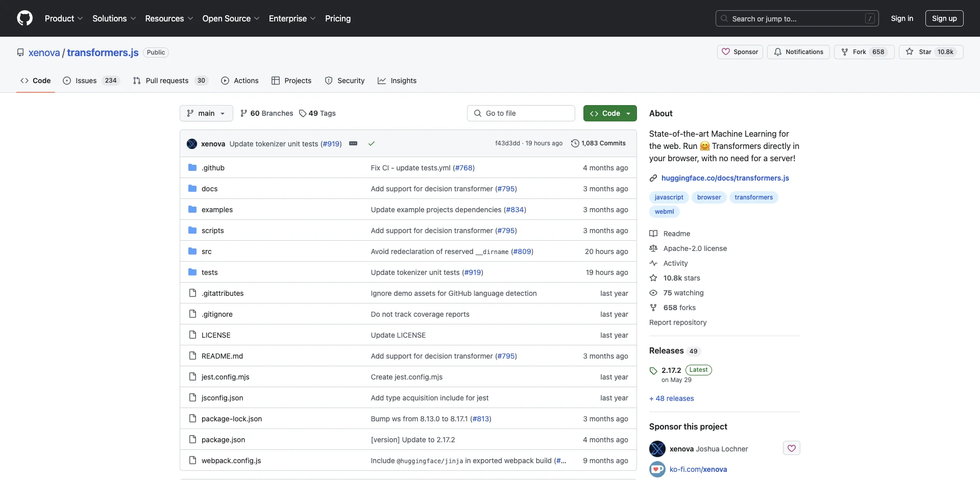The height and width of the screenshot is (480, 980).
Task: Open the Readme link in About
Action: coord(670,234)
